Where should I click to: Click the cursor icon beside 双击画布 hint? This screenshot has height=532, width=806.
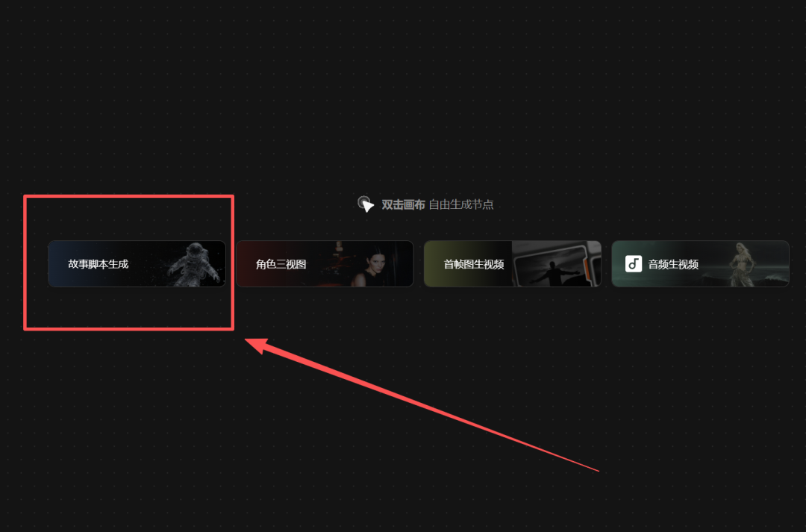point(366,204)
